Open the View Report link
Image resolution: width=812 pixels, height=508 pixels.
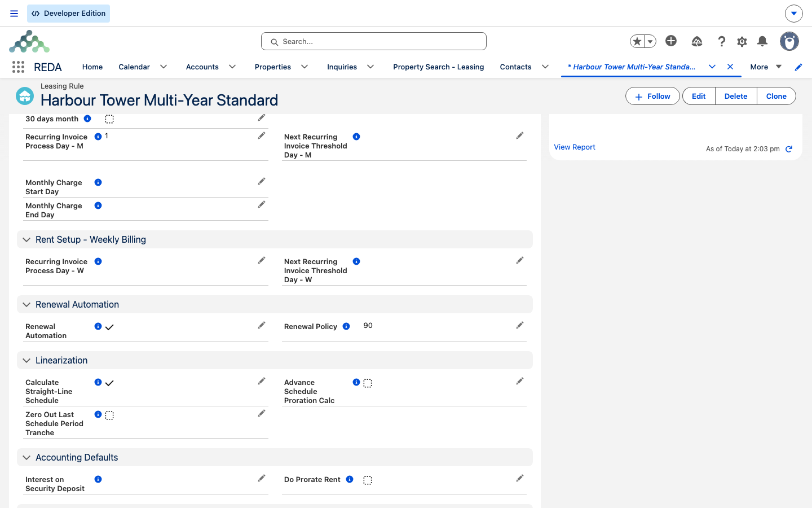coord(575,147)
